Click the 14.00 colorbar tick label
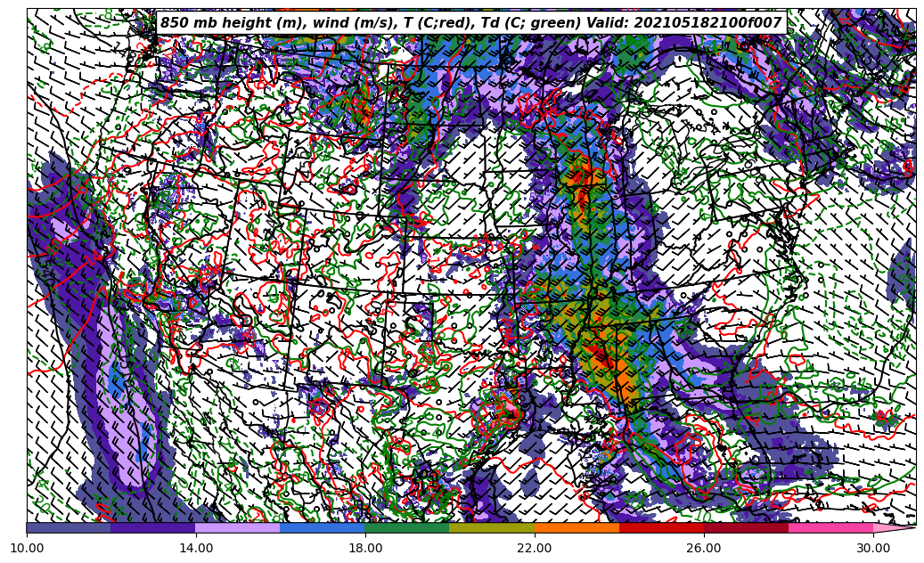 point(196,549)
